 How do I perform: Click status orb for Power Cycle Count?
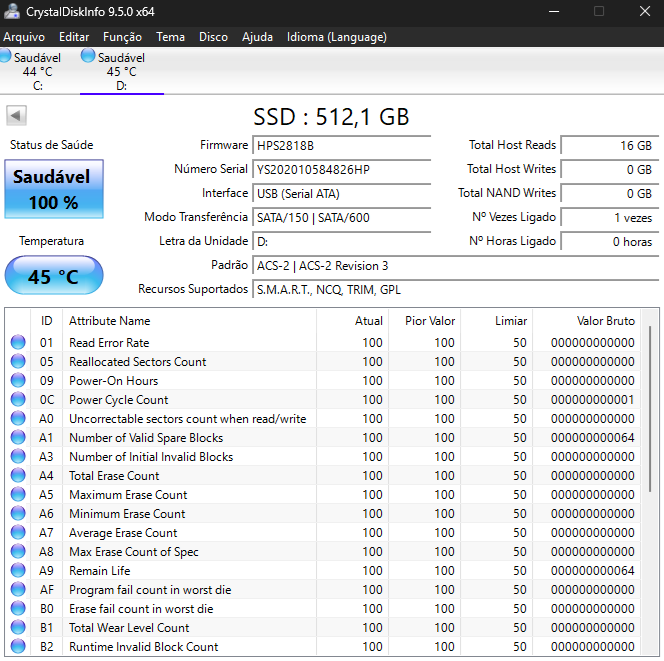18,399
